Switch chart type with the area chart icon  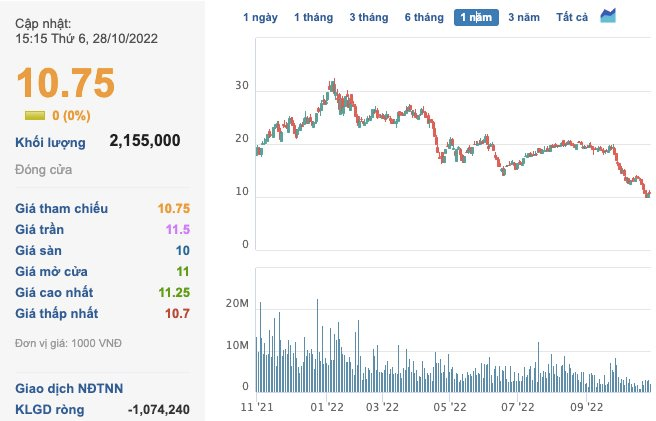[x=608, y=16]
